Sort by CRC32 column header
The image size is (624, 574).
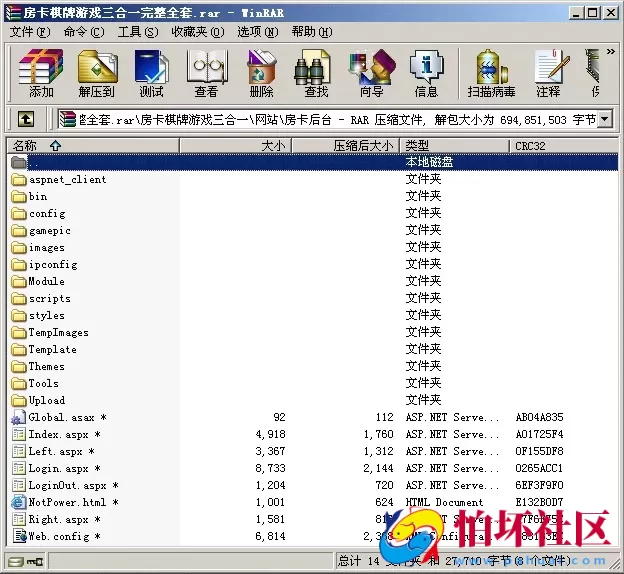click(x=564, y=146)
